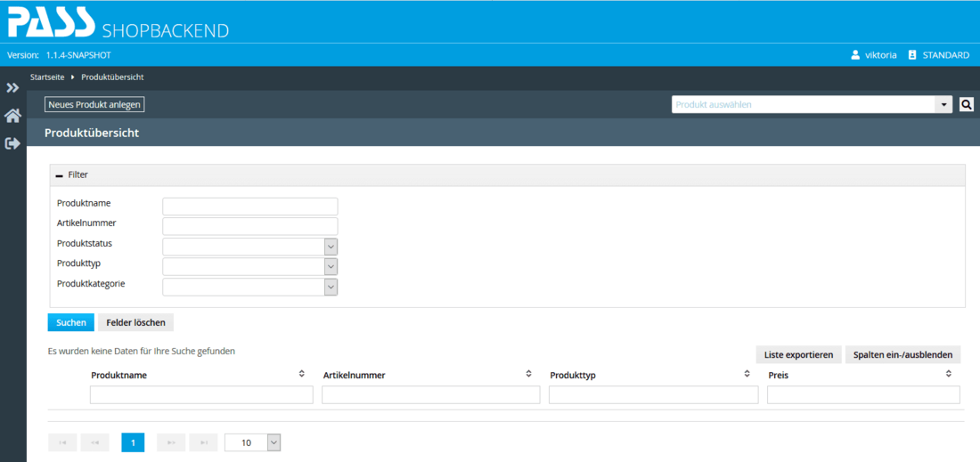Click the user icon beside viktoria
The width and height of the screenshot is (980, 462).
point(855,55)
